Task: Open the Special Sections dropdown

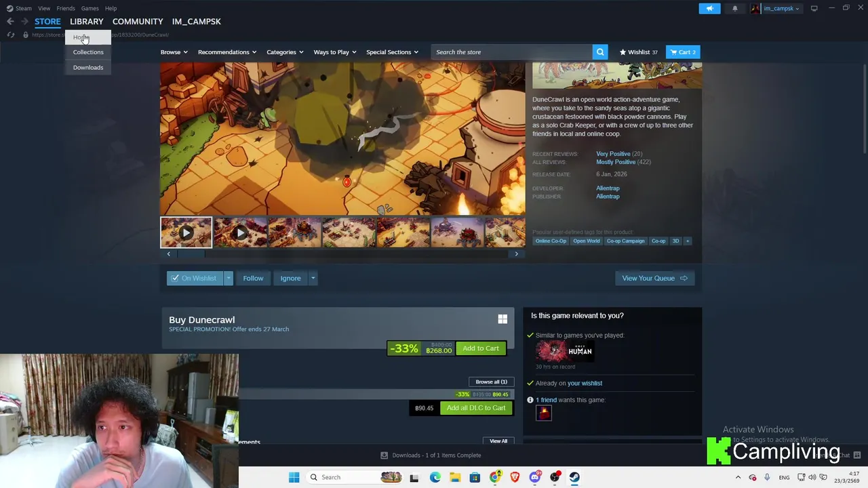Action: coord(392,52)
